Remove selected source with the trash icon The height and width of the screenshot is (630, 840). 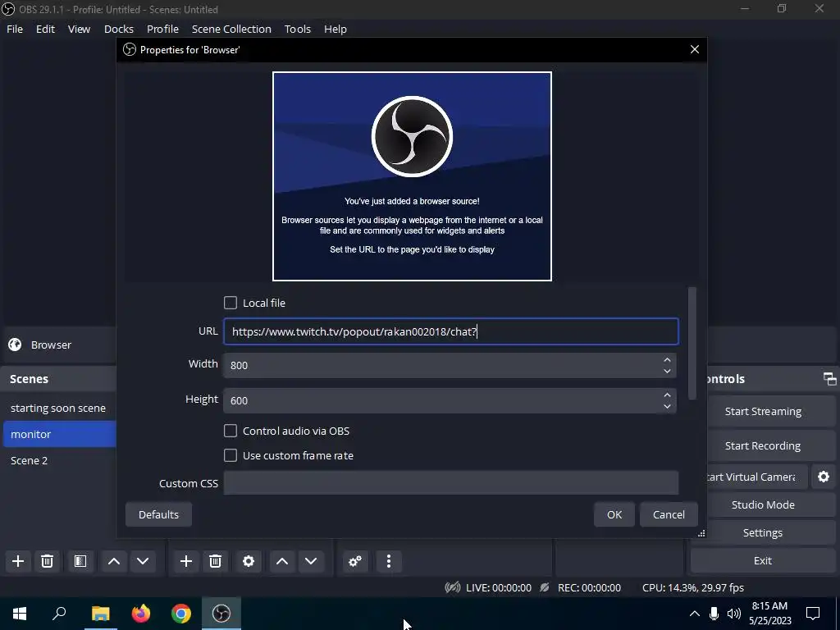[x=216, y=561]
